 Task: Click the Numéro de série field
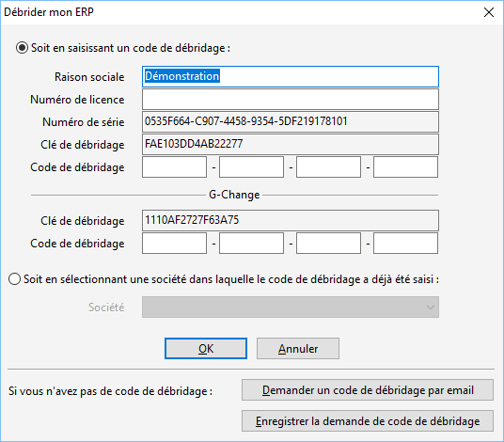[x=291, y=122]
